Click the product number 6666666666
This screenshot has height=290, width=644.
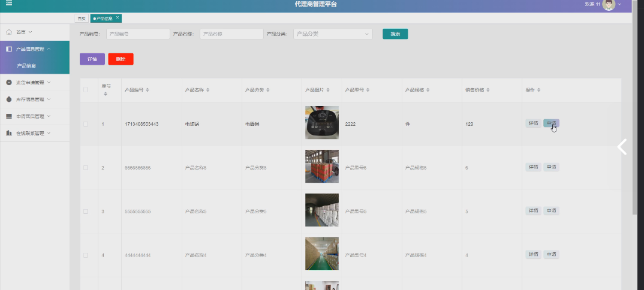(138, 168)
